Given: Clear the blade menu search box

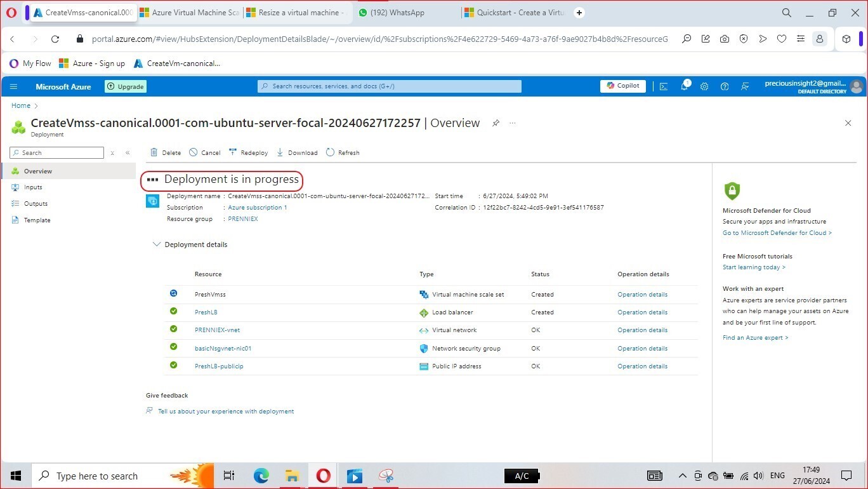Looking at the screenshot, I should [x=112, y=153].
